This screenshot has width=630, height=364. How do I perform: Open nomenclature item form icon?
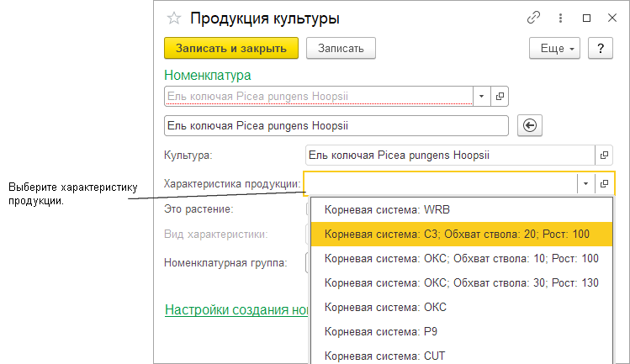tap(500, 97)
